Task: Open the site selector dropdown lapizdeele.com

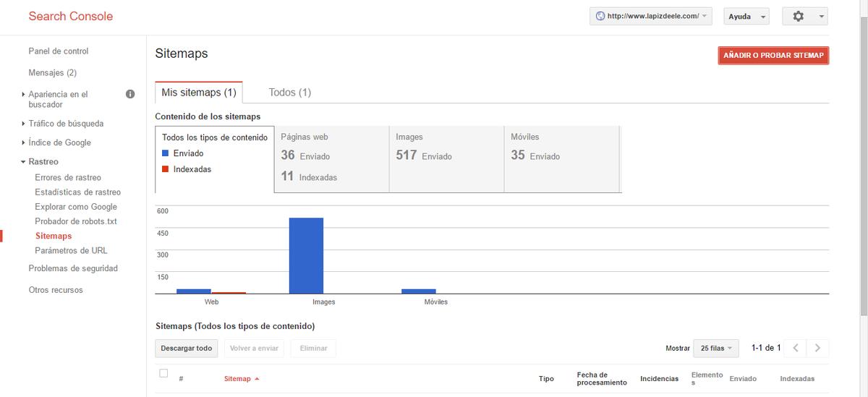Action: 651,17
